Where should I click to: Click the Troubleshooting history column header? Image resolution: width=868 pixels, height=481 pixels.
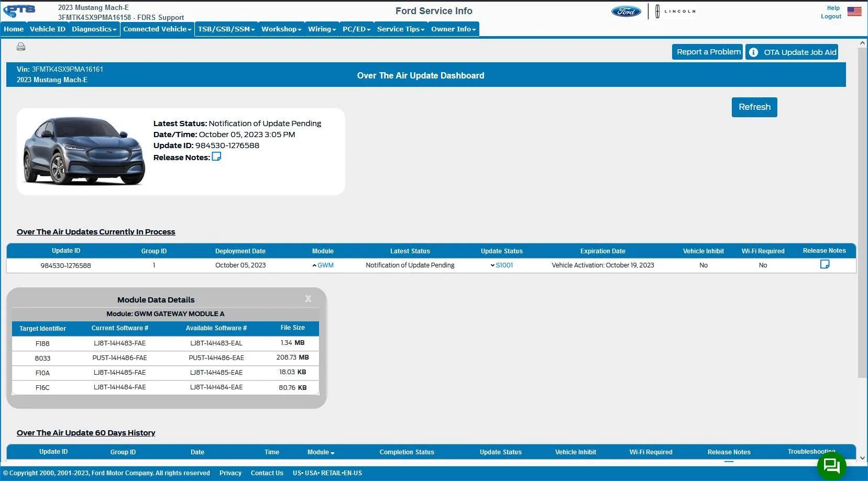(x=811, y=452)
